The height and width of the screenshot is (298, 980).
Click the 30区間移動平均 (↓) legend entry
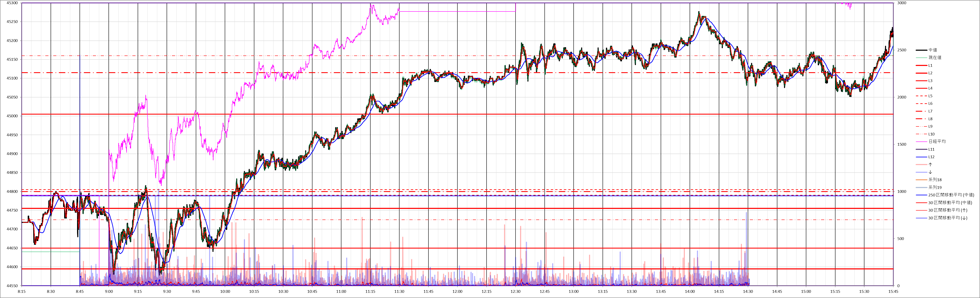[x=947, y=218]
